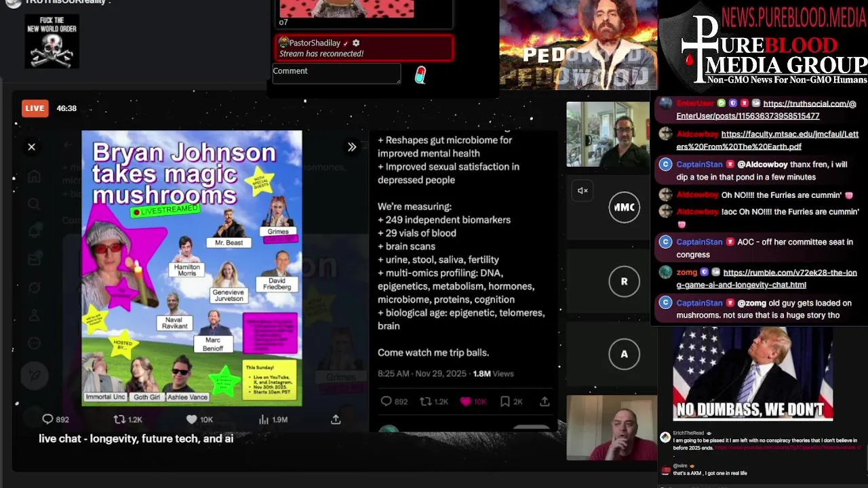Open the rumble.com longevity chat link
Viewport: 868px width, 488px height.
point(766,279)
